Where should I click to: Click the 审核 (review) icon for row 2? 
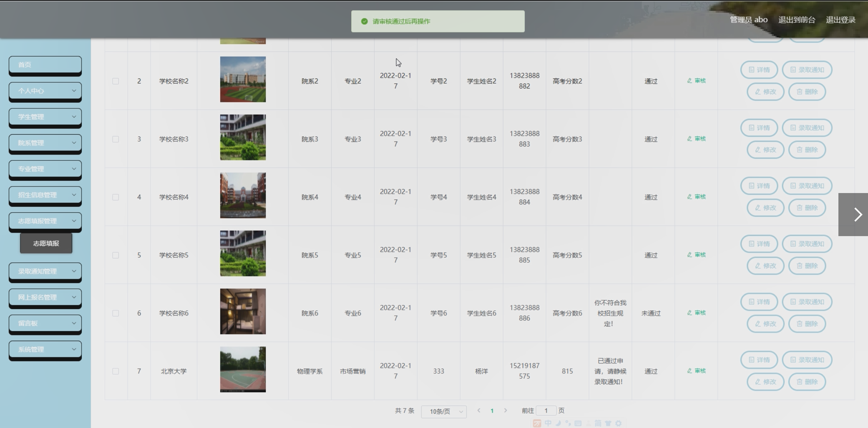[696, 81]
